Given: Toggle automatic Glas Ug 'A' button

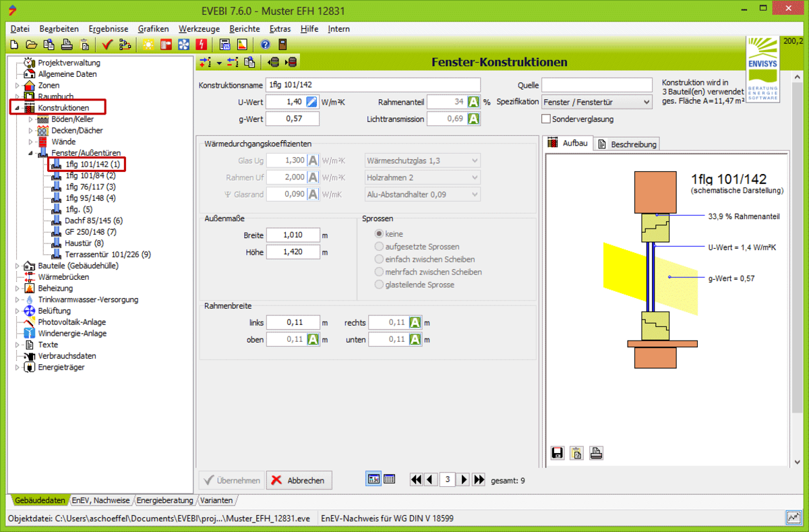Looking at the screenshot, I should [313, 160].
